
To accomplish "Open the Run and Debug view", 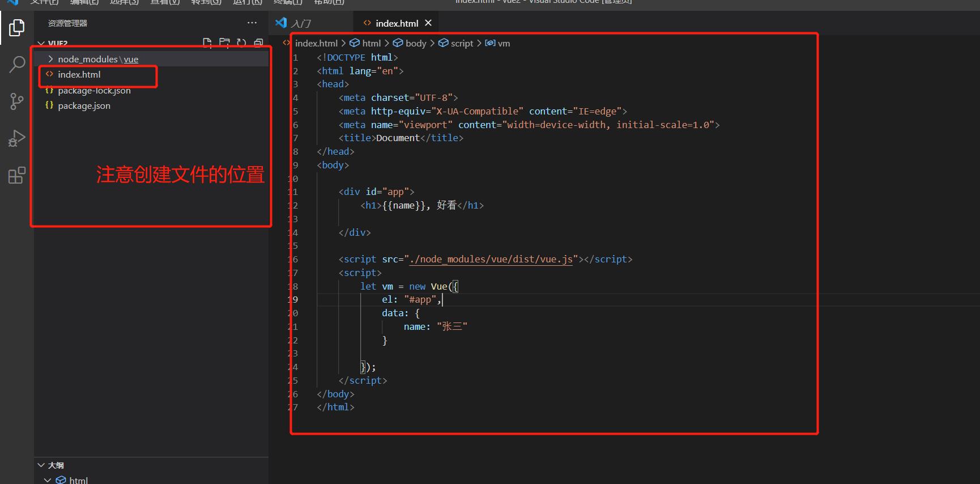I will 17,138.
